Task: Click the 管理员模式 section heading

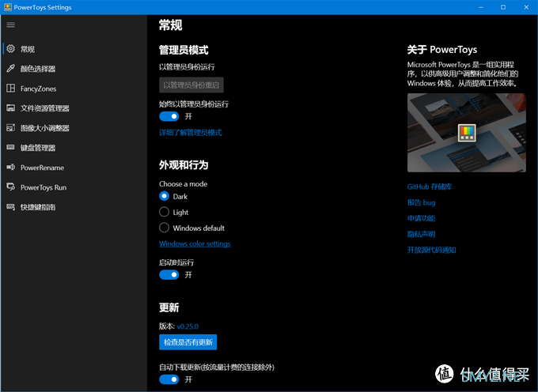Action: [184, 51]
